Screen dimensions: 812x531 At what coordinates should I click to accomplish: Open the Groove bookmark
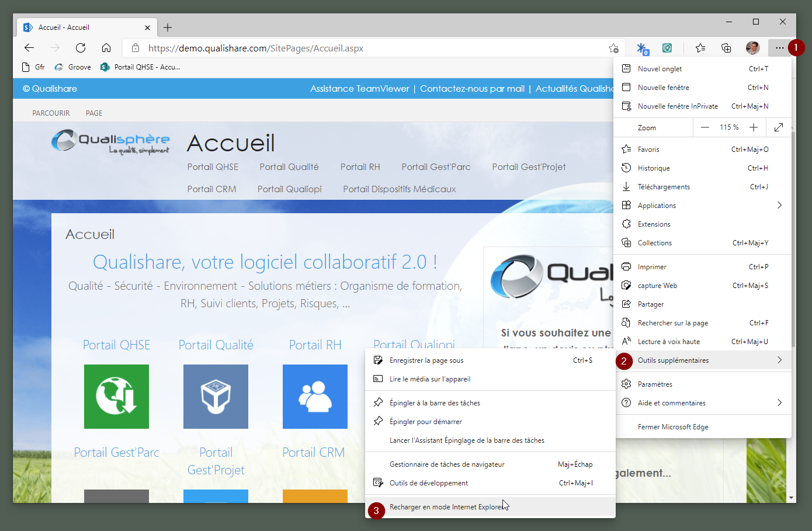[x=73, y=67]
